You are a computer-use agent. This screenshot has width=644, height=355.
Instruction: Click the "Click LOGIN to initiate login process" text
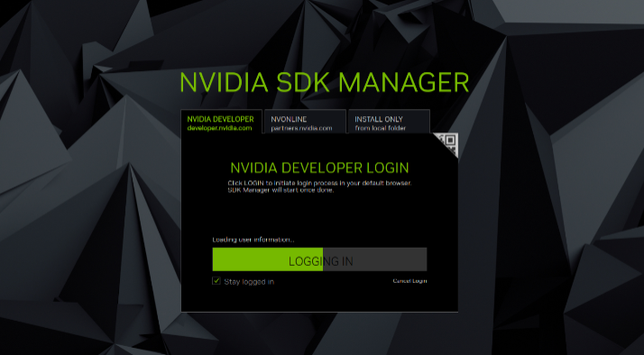click(x=319, y=183)
